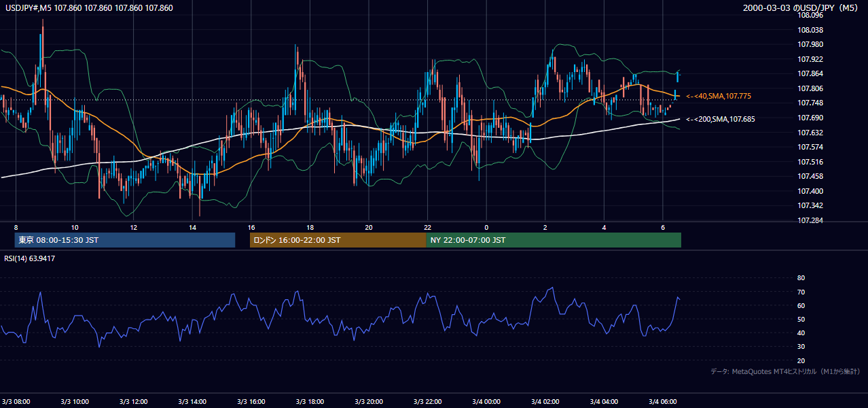
Task: Click the 107.284 price axis label
Action: coord(810,220)
